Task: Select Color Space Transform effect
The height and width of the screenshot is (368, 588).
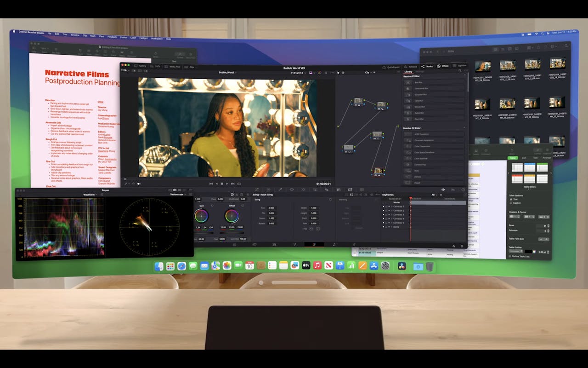Action: click(434, 152)
